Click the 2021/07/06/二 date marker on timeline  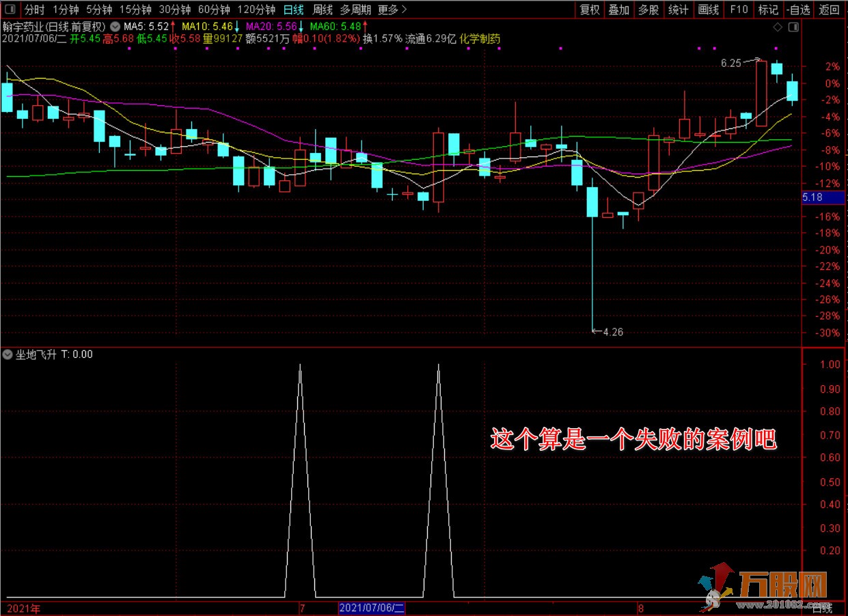click(x=372, y=607)
